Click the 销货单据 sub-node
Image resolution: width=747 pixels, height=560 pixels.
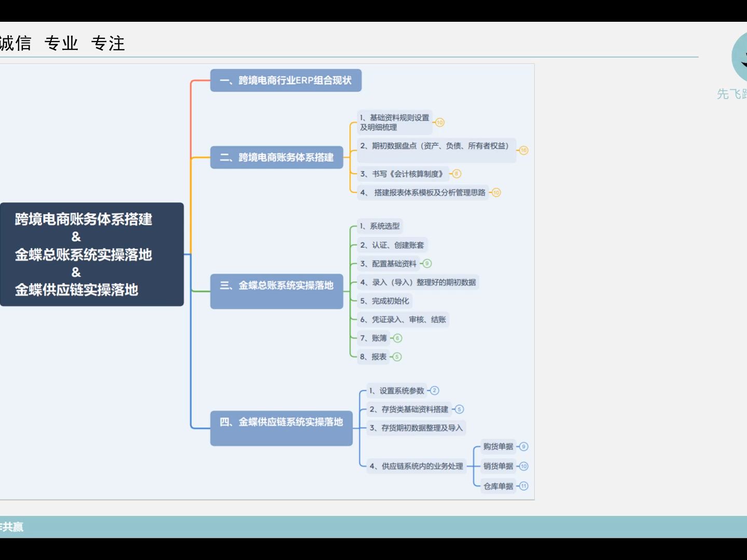pos(498,466)
